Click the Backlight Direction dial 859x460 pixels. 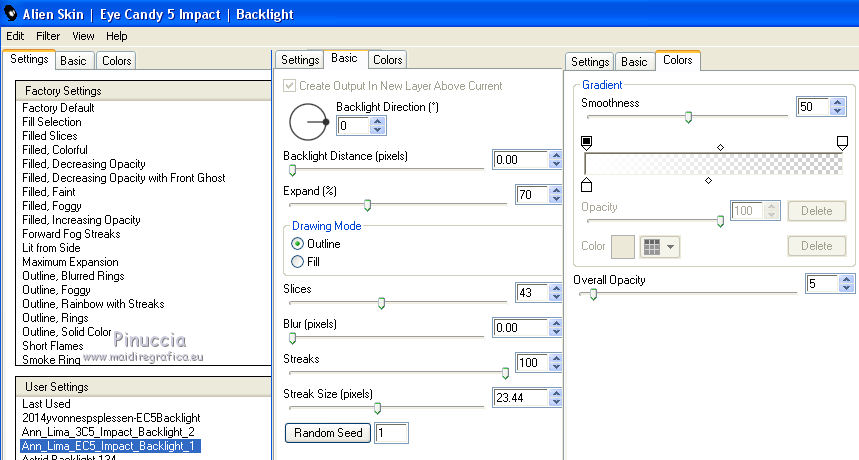(308, 122)
